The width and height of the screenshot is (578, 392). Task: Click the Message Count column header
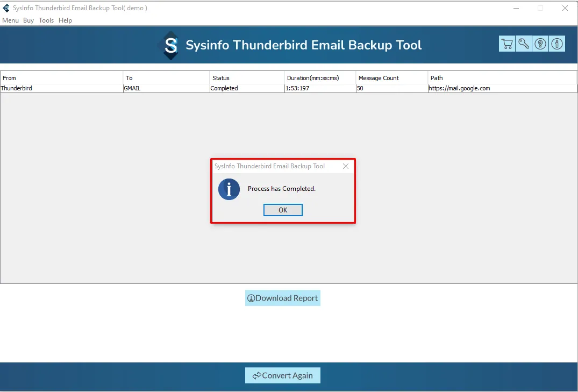point(392,78)
